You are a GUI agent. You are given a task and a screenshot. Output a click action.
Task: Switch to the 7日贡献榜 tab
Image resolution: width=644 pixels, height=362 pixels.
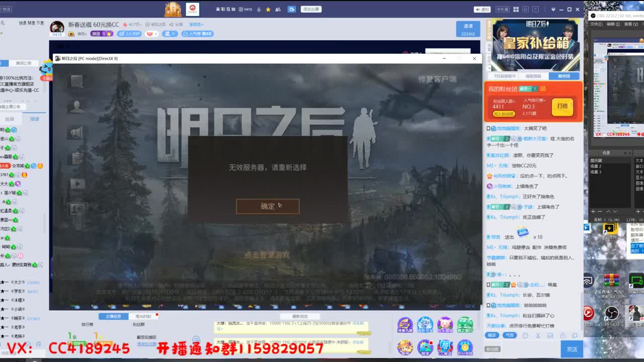[x=505, y=76]
